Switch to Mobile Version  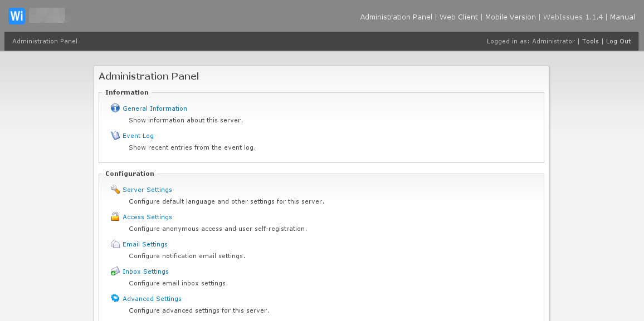pos(510,17)
